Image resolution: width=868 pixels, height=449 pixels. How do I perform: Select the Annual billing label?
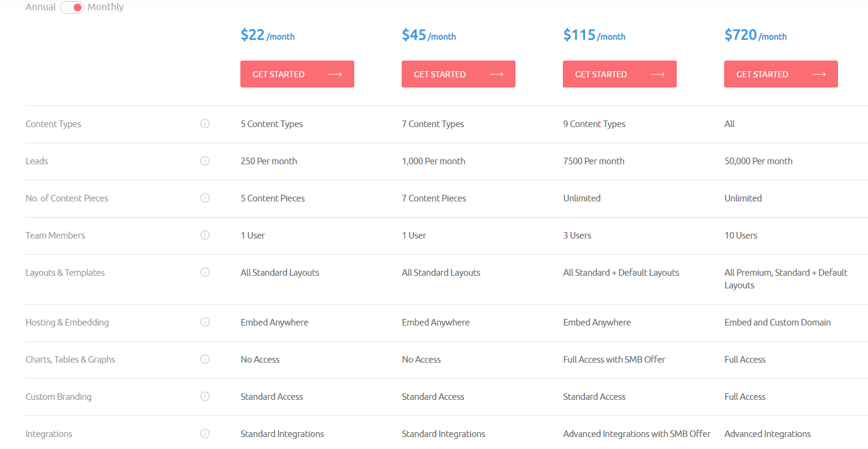(x=41, y=7)
